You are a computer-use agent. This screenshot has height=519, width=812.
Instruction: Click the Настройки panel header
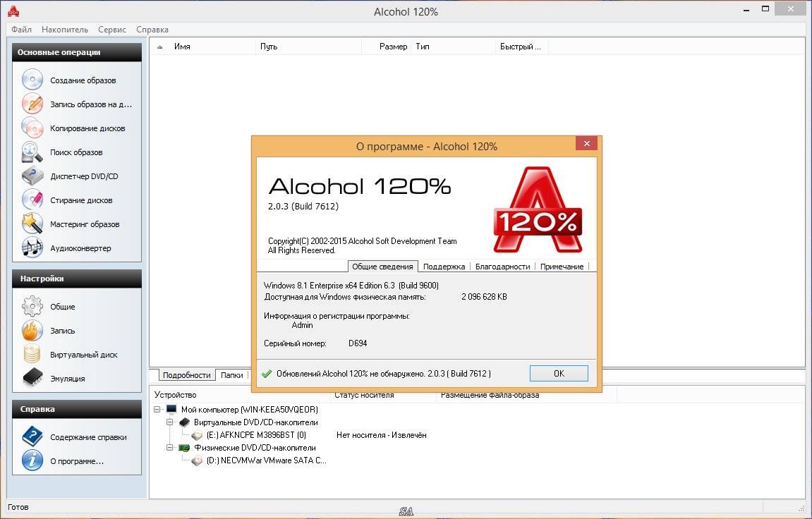pos(77,279)
